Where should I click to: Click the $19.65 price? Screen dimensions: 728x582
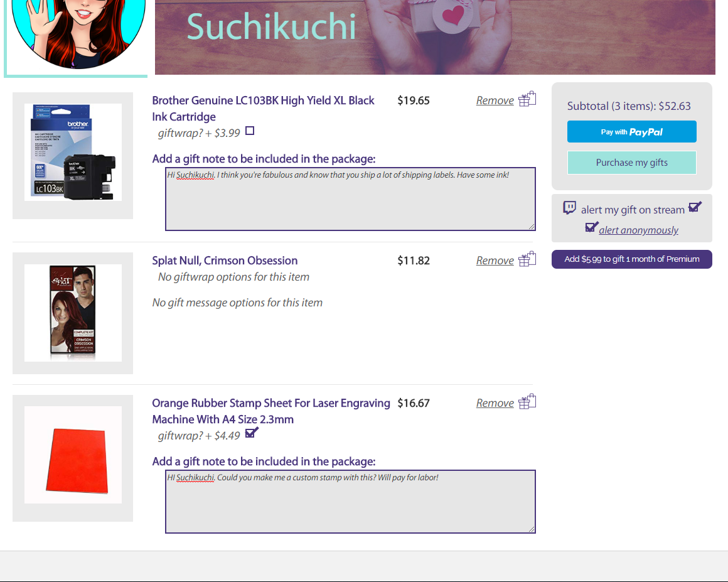point(413,100)
